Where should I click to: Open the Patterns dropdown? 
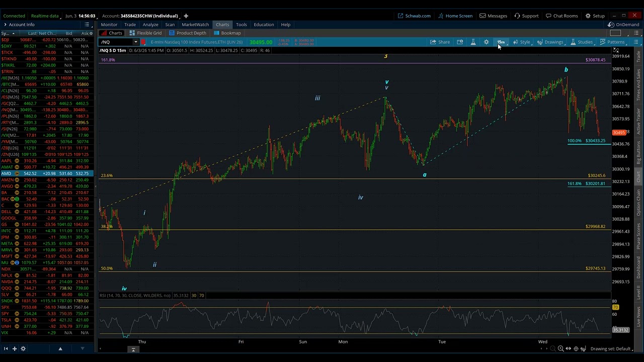(613, 42)
